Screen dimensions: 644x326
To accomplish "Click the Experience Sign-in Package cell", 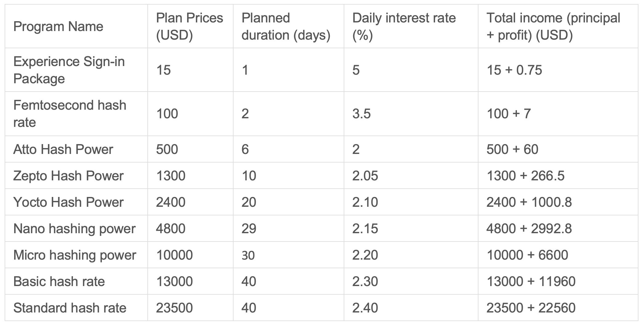I will (69, 70).
